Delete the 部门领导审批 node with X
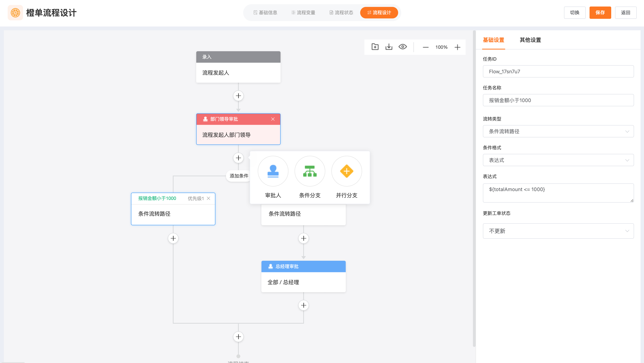Screen dimensions: 644x363 [x=273, y=119]
